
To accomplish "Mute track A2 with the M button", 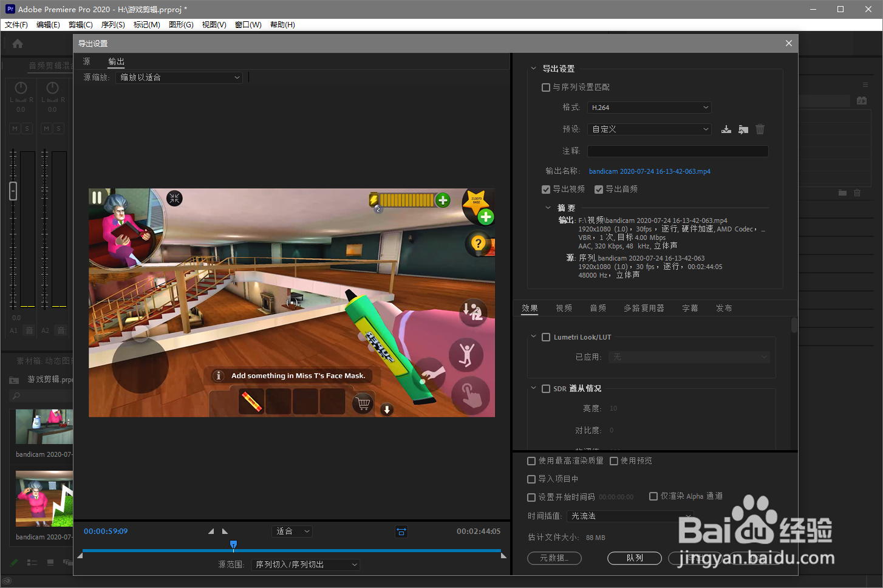I will [x=47, y=128].
